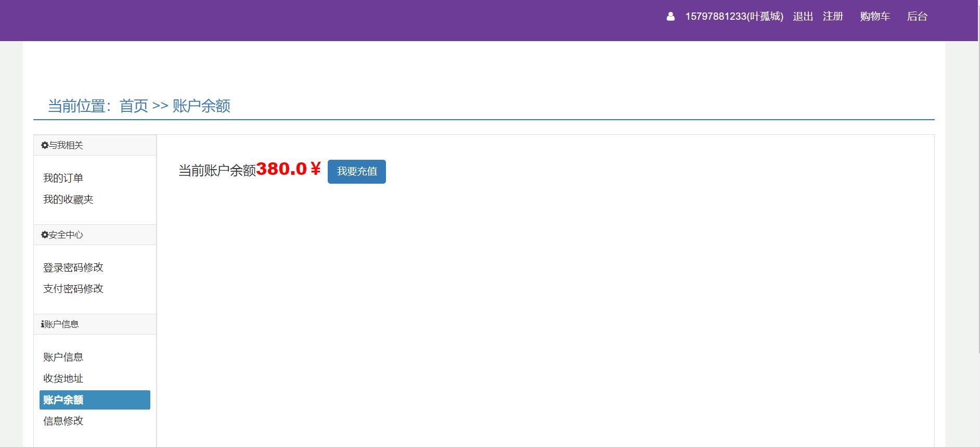
Task: Click the gear icon beside 与我相关
Action: 45,145
